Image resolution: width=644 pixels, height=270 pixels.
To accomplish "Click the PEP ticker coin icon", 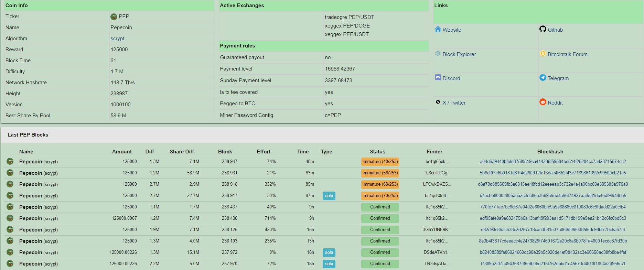I will 114,17.
